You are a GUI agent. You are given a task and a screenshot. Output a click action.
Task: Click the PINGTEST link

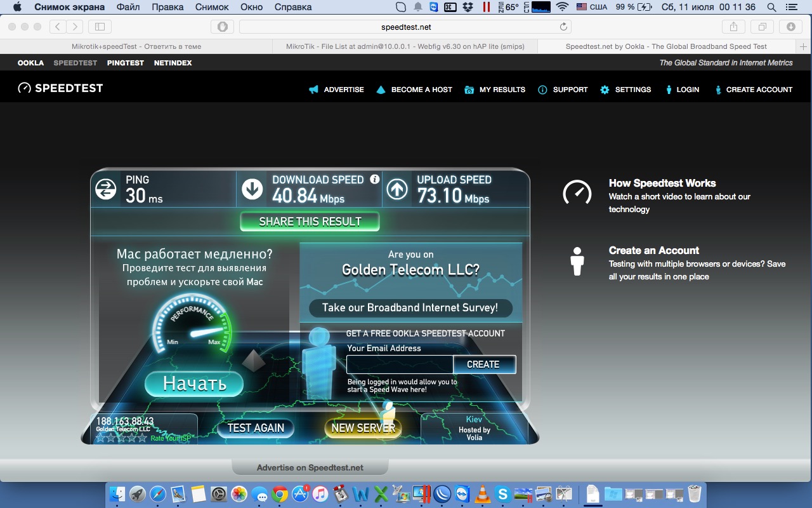[126, 63]
